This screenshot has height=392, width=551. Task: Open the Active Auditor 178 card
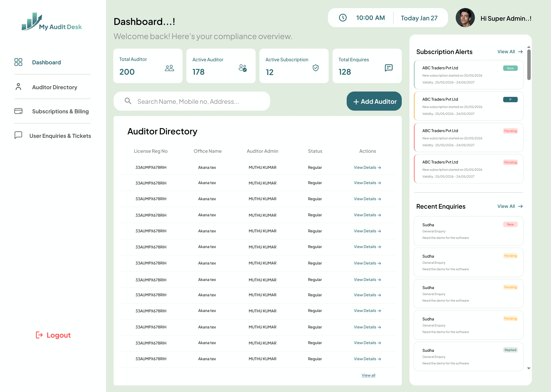tap(221, 66)
